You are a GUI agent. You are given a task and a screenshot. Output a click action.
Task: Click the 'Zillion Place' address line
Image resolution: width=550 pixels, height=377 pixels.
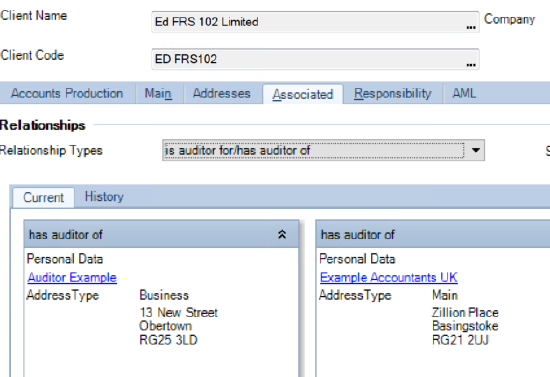[465, 312]
